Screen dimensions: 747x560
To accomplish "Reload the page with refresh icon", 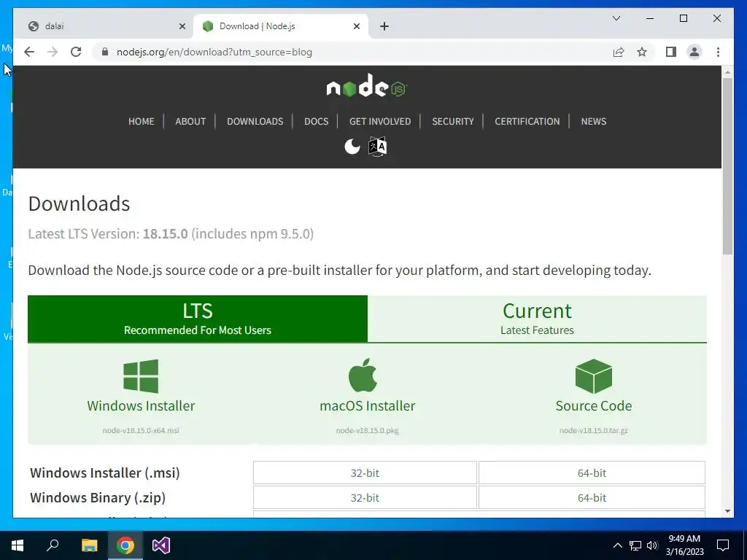I will click(76, 52).
